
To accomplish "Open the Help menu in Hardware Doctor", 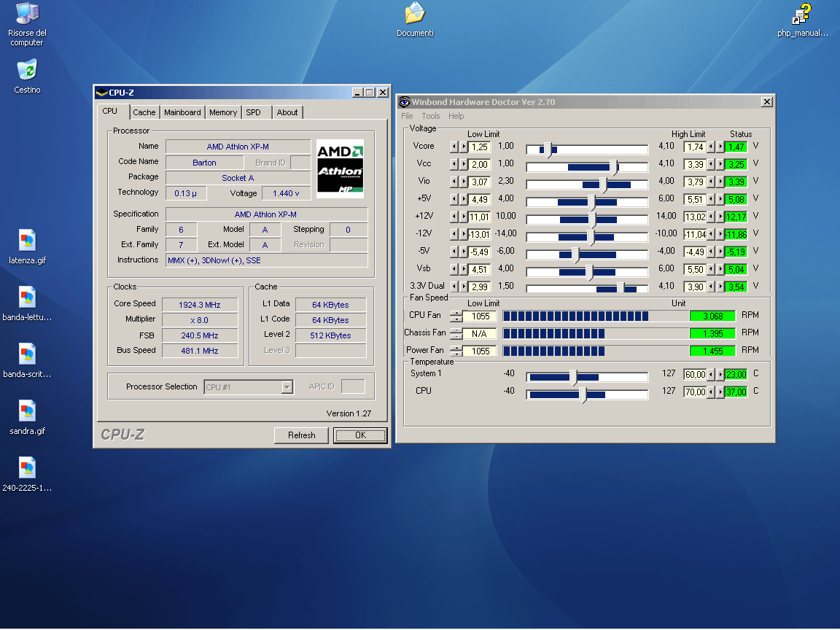I will 456,116.
